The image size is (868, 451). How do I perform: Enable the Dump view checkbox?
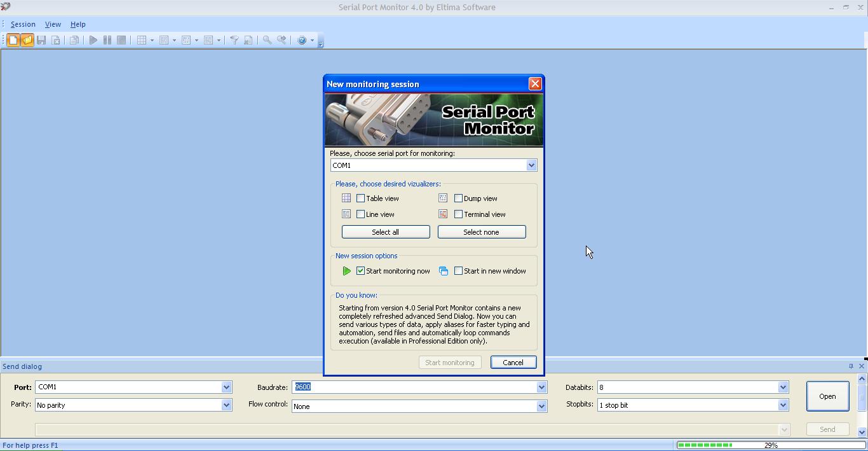[458, 198]
